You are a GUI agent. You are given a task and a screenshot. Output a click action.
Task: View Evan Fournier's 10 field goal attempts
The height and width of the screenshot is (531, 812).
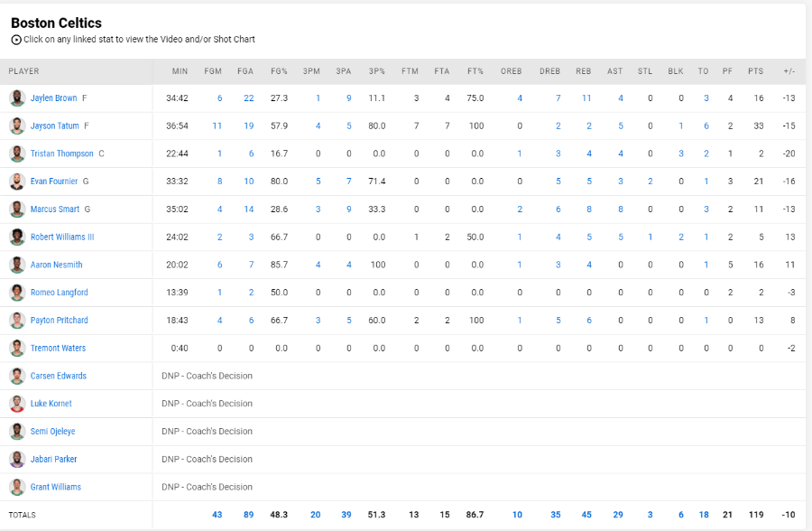(x=249, y=182)
